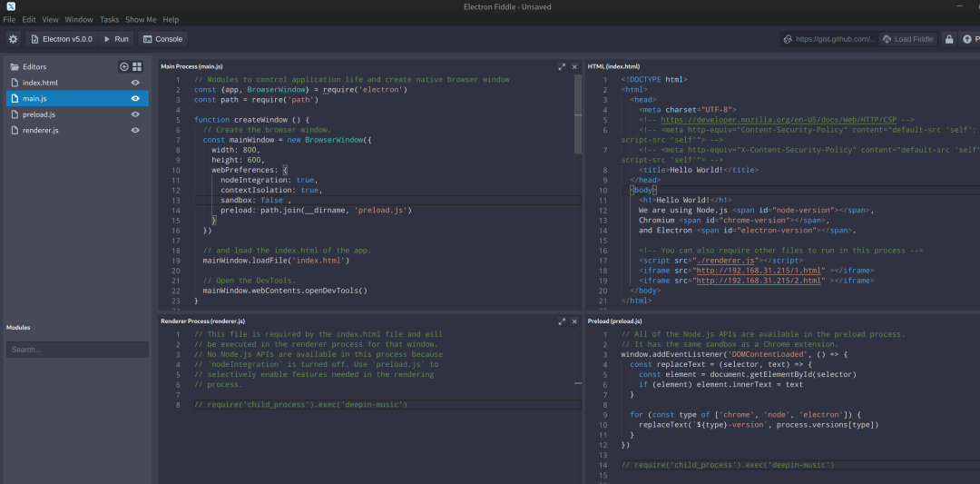Maximize the Renderer Process editor panel

pyautogui.click(x=563, y=321)
